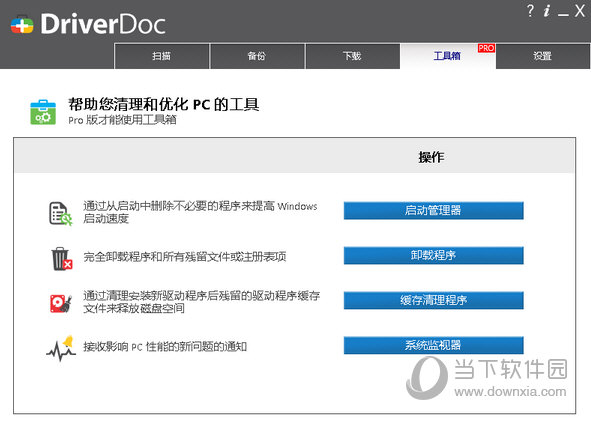Click the startup manager document icon
This screenshot has width=591, height=421.
(60, 213)
